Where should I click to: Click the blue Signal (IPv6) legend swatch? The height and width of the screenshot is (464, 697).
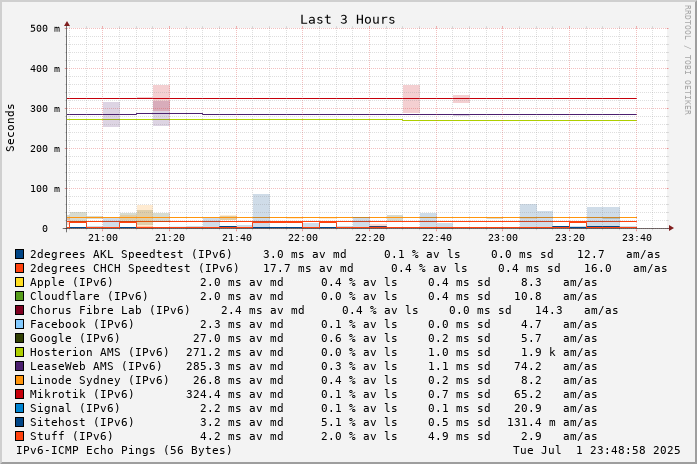click(x=19, y=408)
